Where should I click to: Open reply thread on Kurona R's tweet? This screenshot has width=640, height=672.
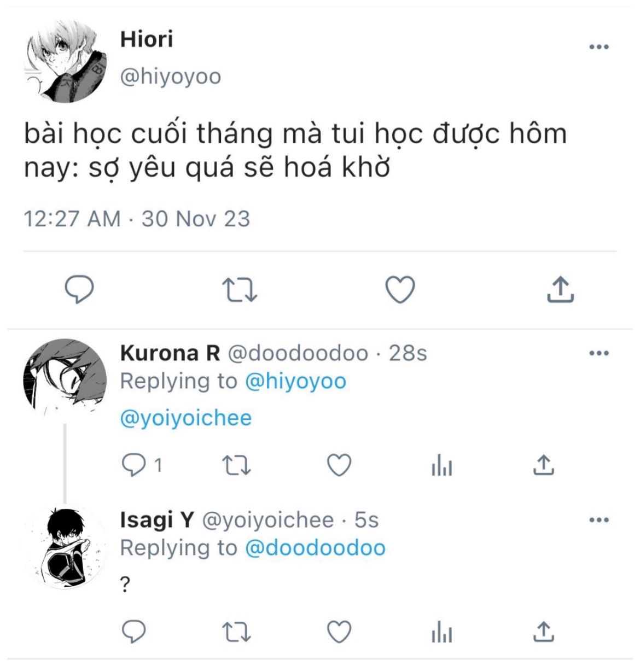(x=142, y=466)
